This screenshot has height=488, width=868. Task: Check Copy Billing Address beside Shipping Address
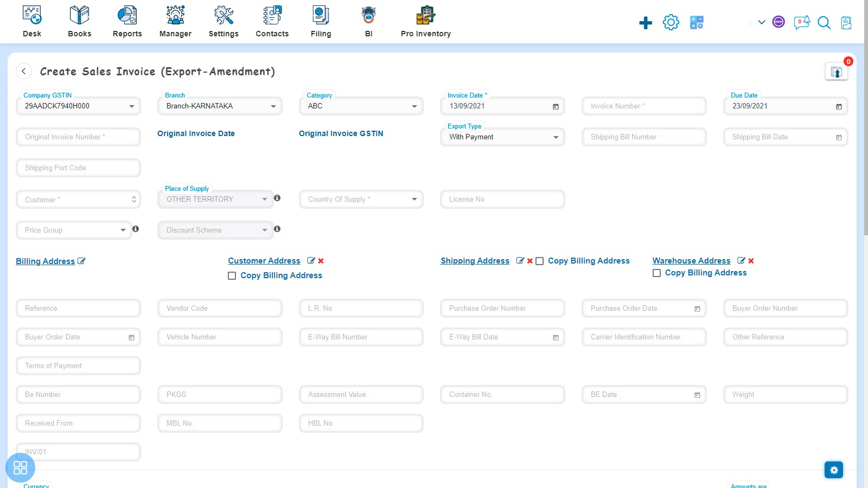(539, 261)
